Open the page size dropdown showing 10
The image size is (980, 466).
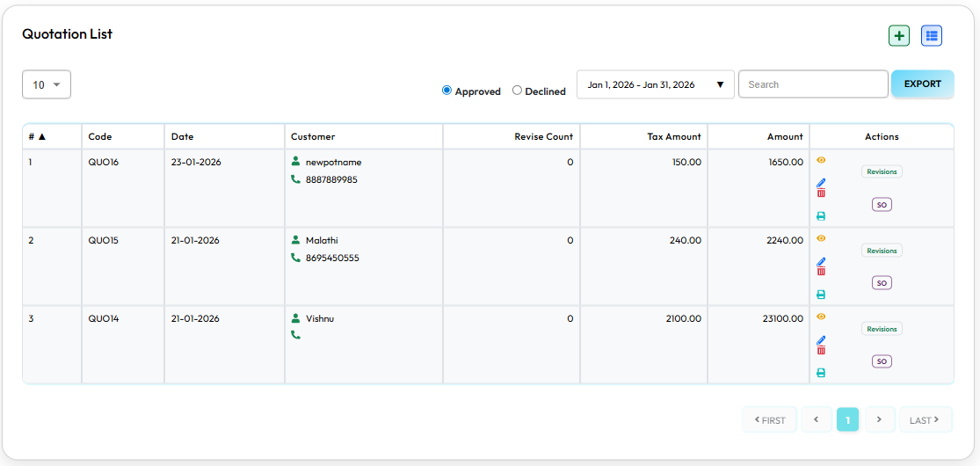pyautogui.click(x=47, y=84)
